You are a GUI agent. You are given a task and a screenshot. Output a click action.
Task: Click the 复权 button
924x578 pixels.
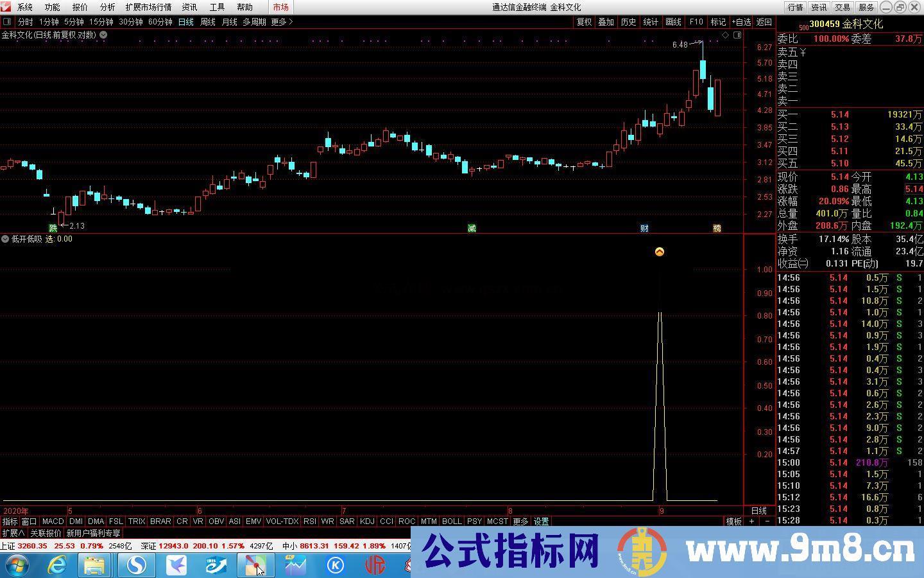584,22
